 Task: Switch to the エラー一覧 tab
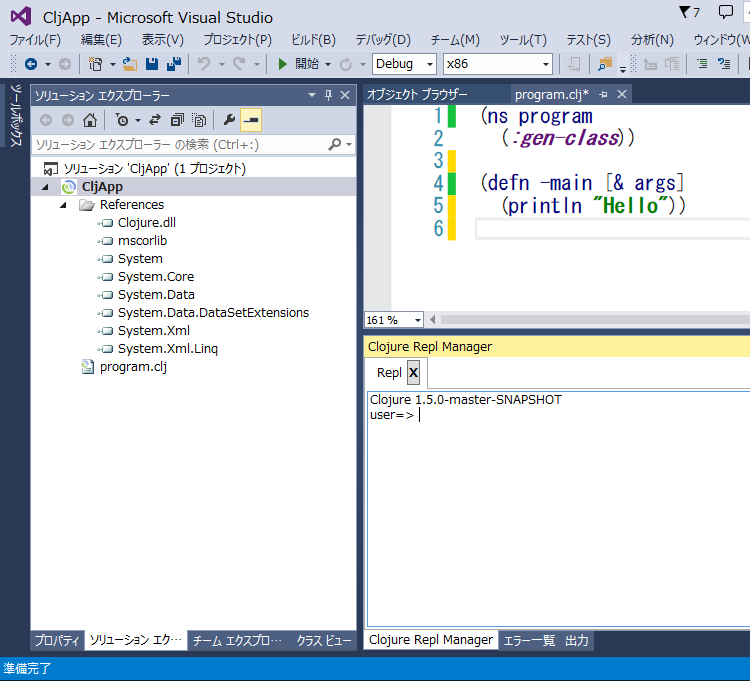click(x=529, y=640)
